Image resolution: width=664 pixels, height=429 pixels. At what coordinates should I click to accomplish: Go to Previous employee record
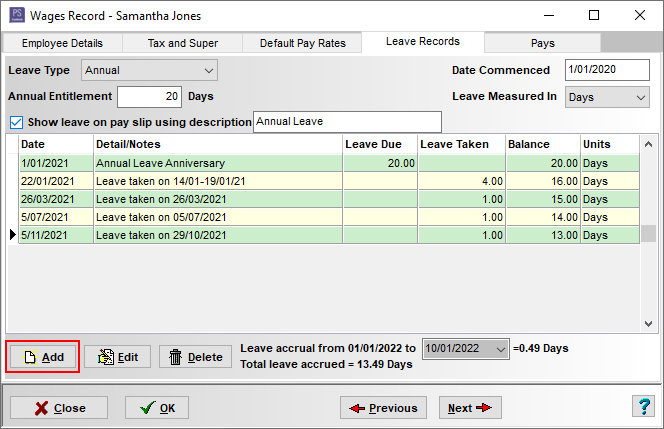click(383, 408)
